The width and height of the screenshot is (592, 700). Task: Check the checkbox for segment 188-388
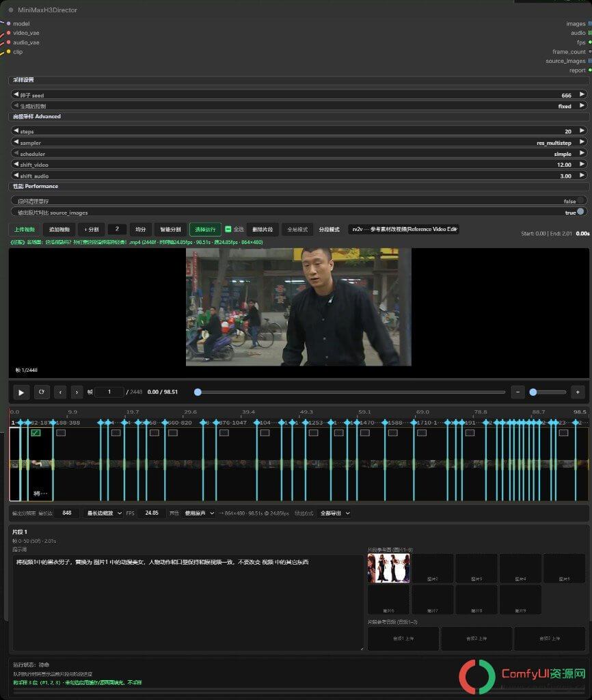click(x=61, y=433)
